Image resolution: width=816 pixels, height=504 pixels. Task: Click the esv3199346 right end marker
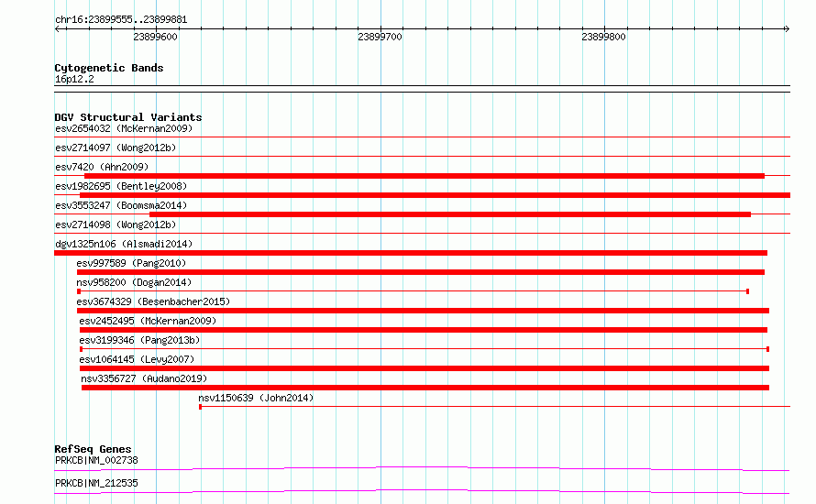coord(768,349)
